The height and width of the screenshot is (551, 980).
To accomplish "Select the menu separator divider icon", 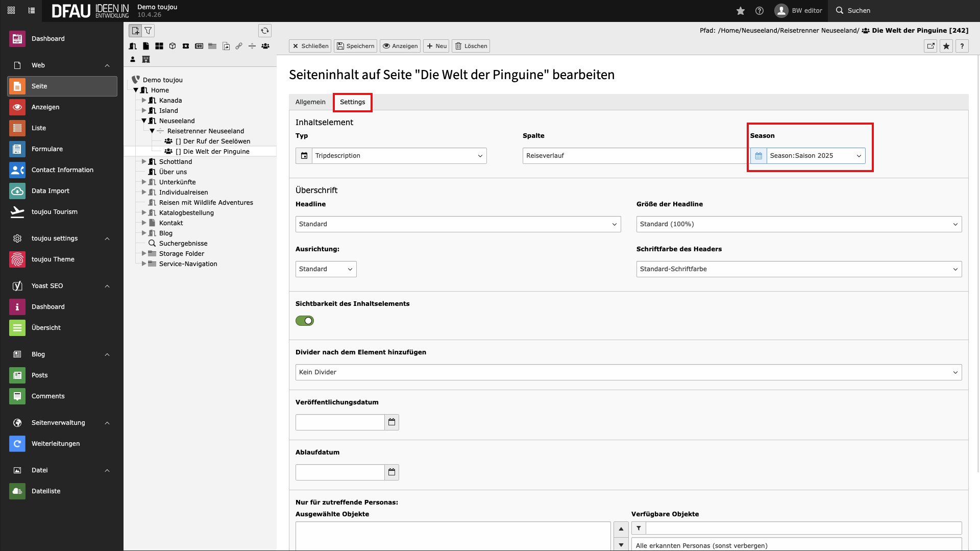I will pyautogui.click(x=252, y=46).
